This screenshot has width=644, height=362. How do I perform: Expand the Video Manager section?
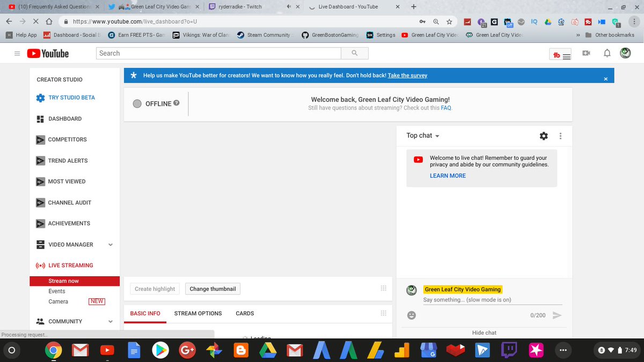click(111, 245)
